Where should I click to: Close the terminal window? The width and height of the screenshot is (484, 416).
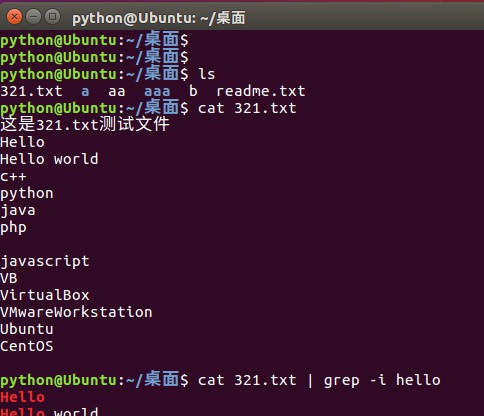14,17
